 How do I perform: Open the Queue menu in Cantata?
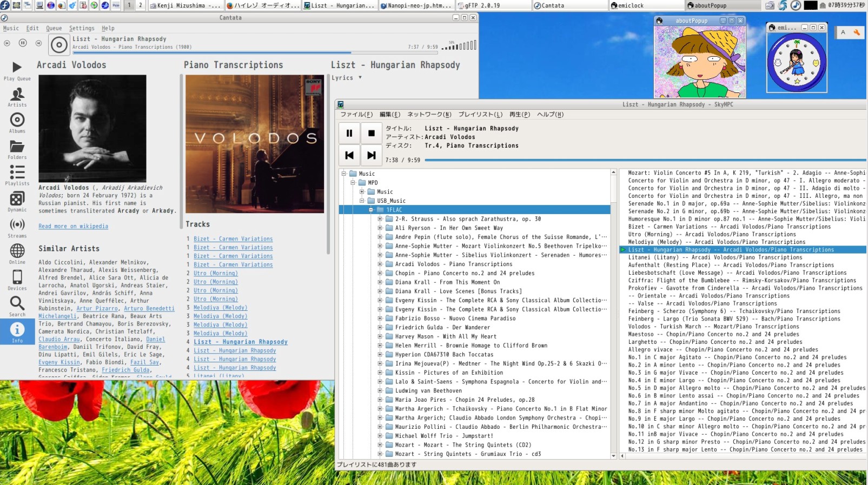click(54, 28)
